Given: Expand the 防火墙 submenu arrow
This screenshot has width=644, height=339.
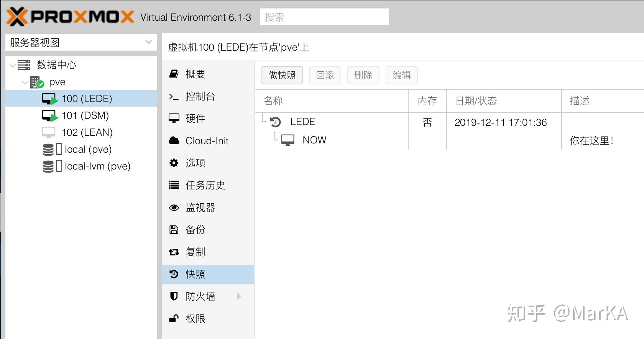Looking at the screenshot, I should point(239,296).
